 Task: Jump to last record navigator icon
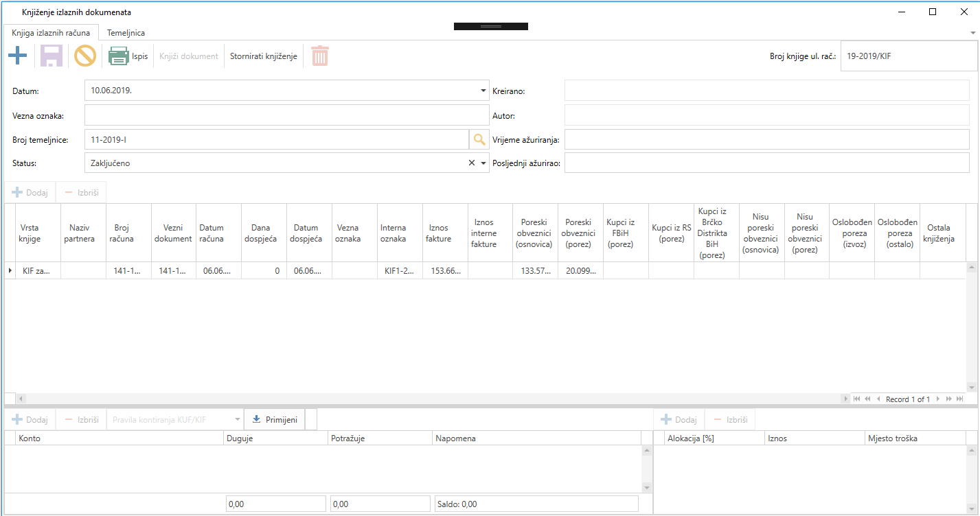pyautogui.click(x=960, y=399)
